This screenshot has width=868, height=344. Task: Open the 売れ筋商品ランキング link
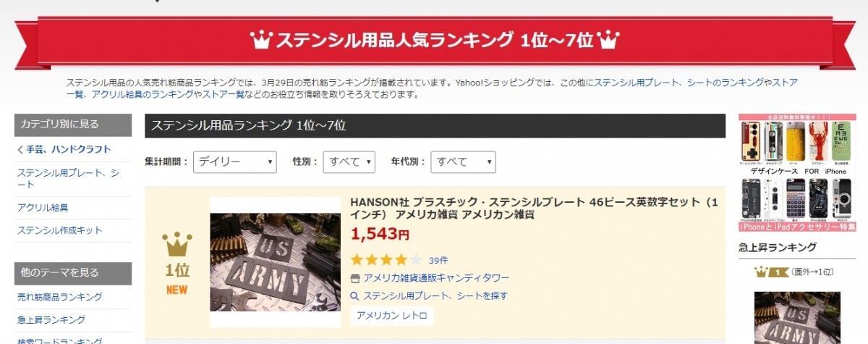pos(59,297)
